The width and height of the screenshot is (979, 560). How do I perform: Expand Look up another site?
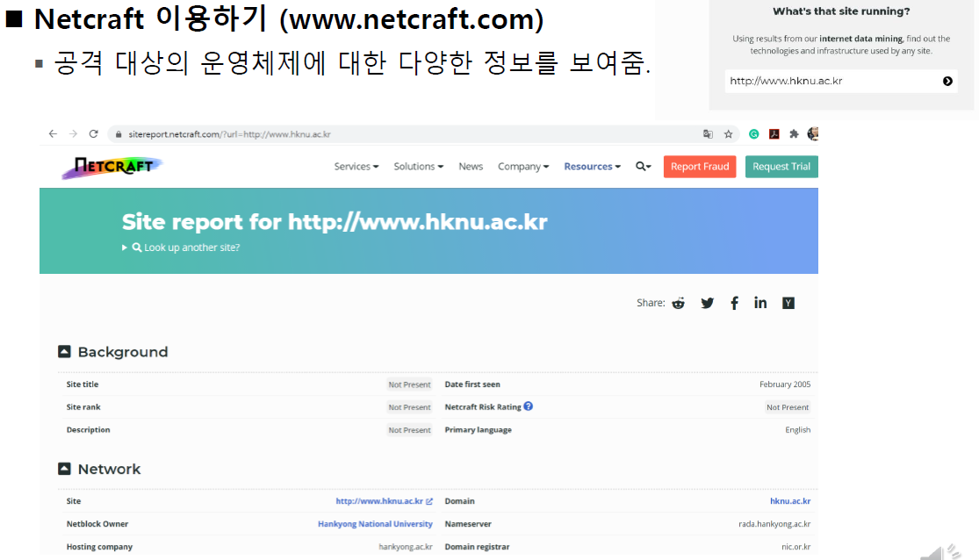(181, 248)
